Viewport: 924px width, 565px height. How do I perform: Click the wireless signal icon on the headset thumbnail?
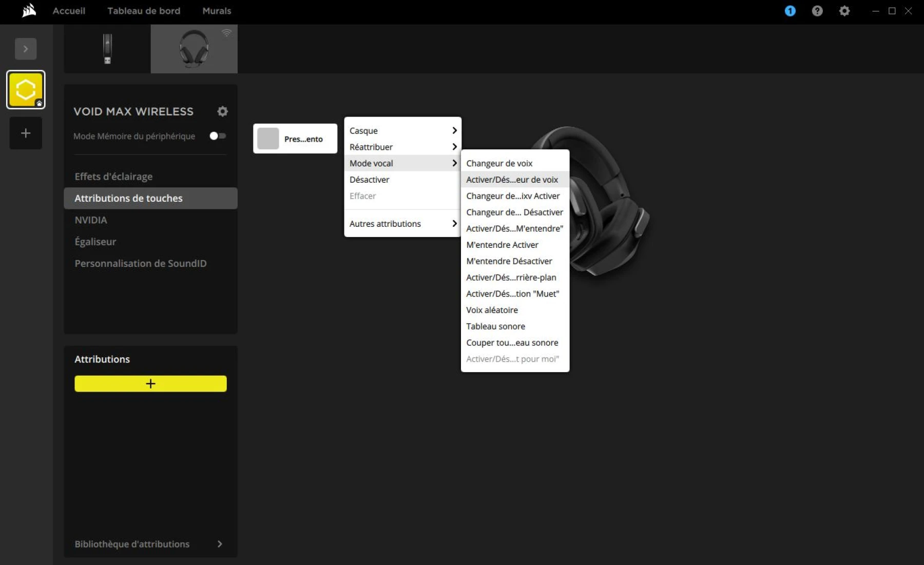click(x=226, y=32)
